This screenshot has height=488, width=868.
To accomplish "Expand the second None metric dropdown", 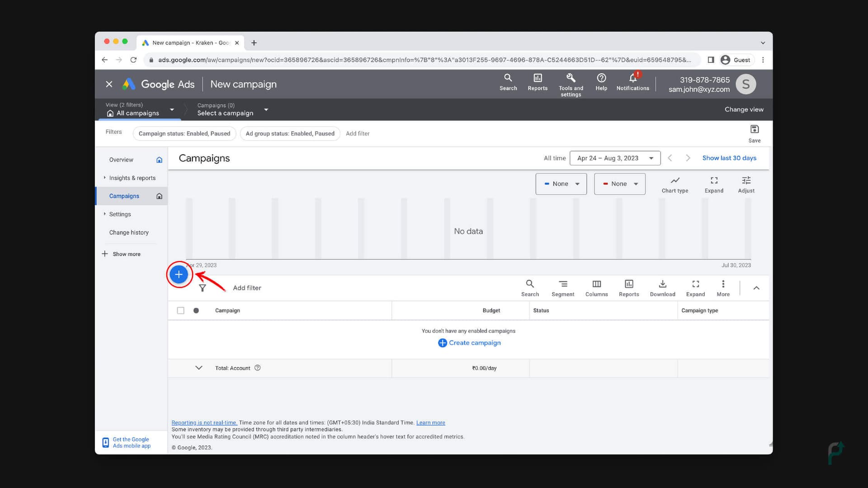I will coord(619,183).
